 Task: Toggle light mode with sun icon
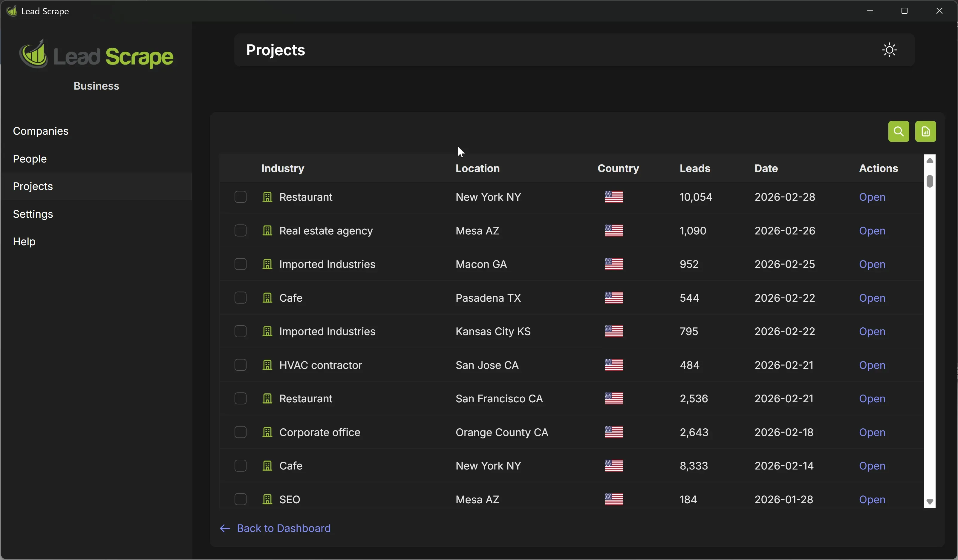pos(889,50)
